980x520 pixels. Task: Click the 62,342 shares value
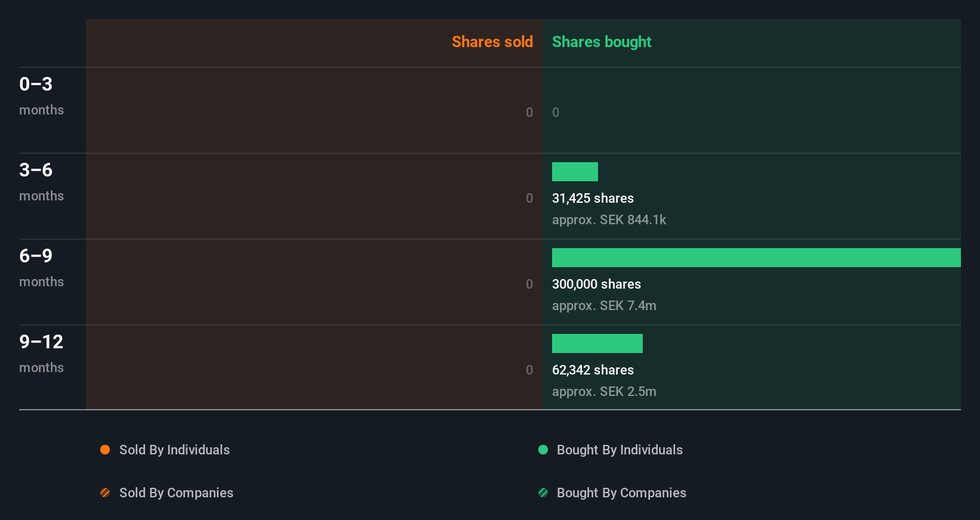coord(593,370)
